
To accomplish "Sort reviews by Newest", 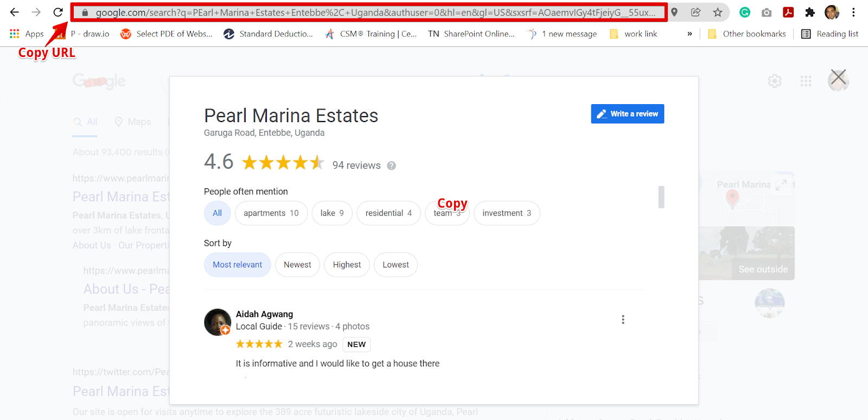I will tap(297, 265).
